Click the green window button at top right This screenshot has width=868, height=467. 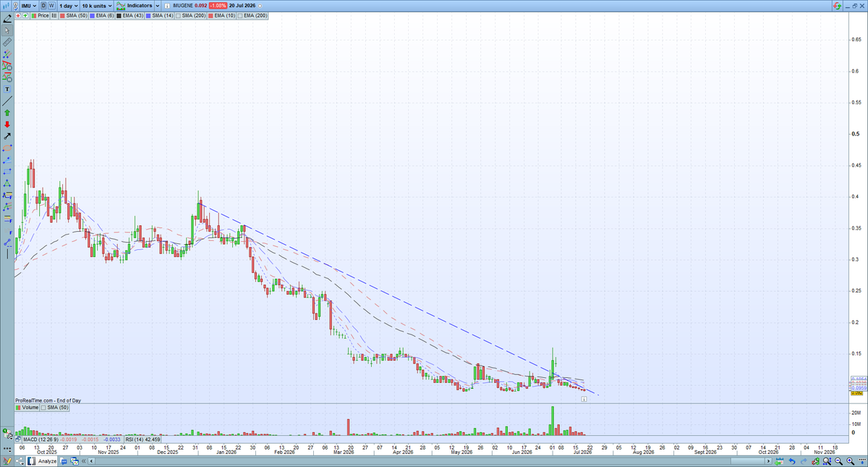tap(836, 6)
